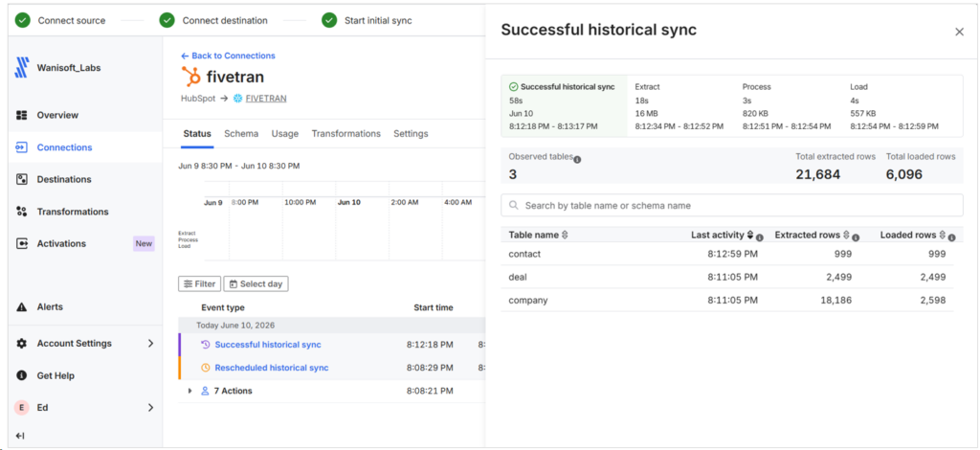Switch to the Status tab
The height and width of the screenshot is (450, 980).
tap(197, 134)
